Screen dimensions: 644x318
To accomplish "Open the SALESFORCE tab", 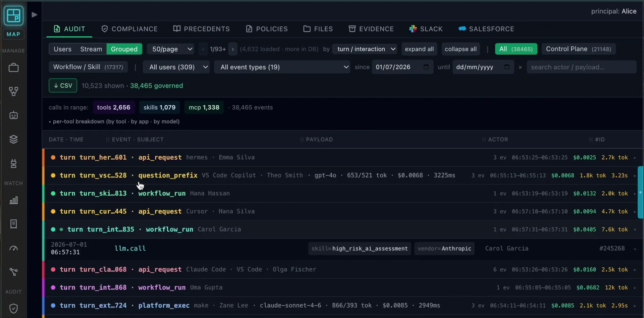I will click(x=486, y=29).
